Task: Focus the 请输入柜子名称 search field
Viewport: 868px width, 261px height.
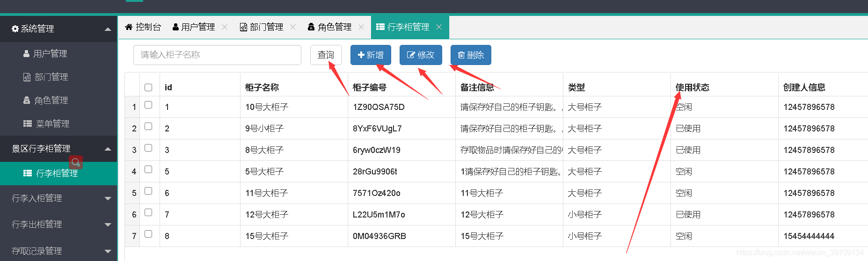Action: (x=217, y=55)
